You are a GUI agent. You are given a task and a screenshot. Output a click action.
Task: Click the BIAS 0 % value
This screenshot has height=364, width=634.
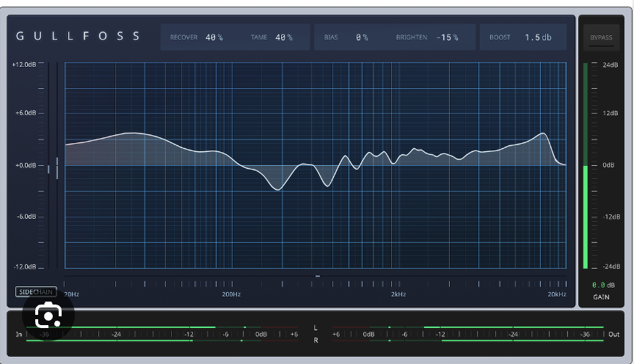pos(362,37)
